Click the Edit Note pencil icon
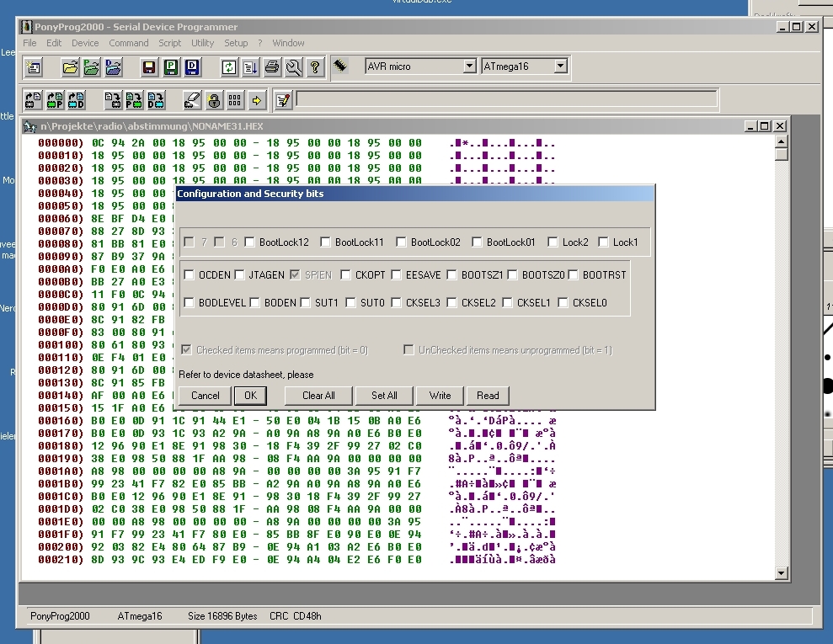 pyautogui.click(x=283, y=100)
